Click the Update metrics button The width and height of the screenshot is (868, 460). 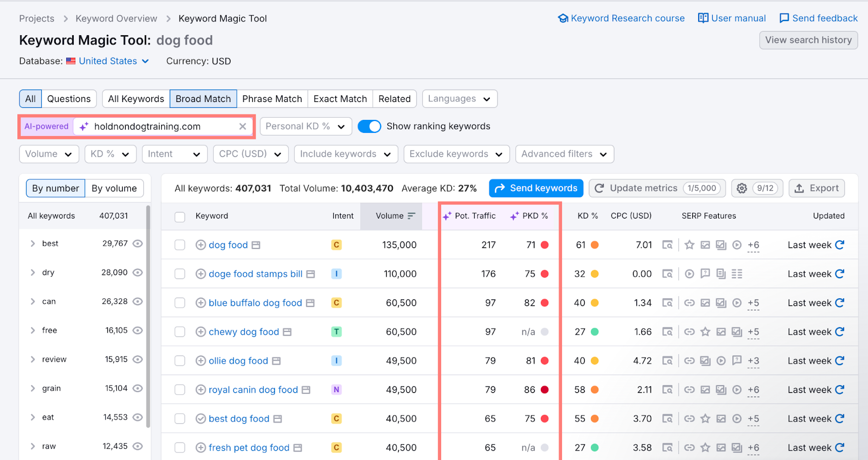click(658, 188)
